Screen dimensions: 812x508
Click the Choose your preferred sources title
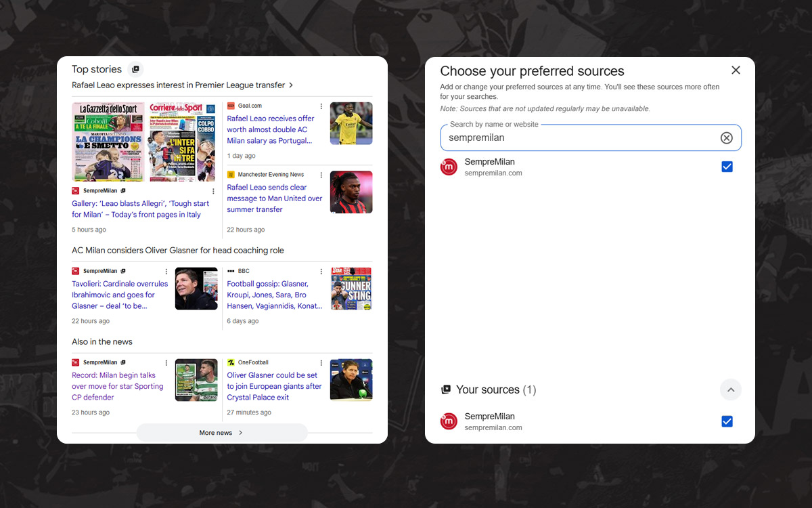(x=532, y=71)
